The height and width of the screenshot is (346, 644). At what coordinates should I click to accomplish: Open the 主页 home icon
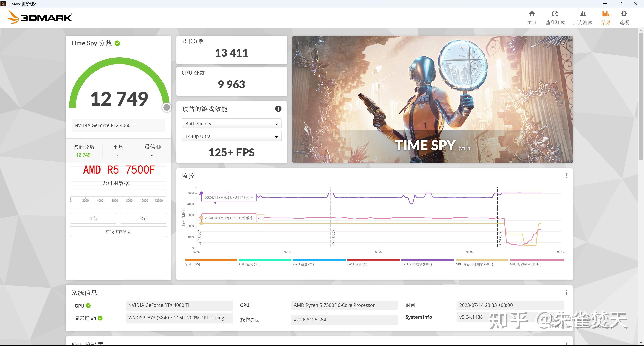pyautogui.click(x=531, y=17)
